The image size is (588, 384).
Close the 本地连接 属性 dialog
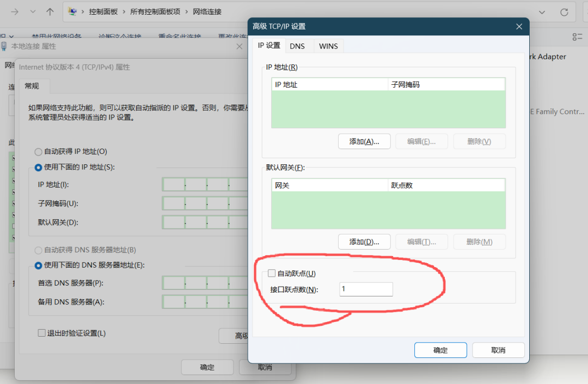[x=239, y=46]
